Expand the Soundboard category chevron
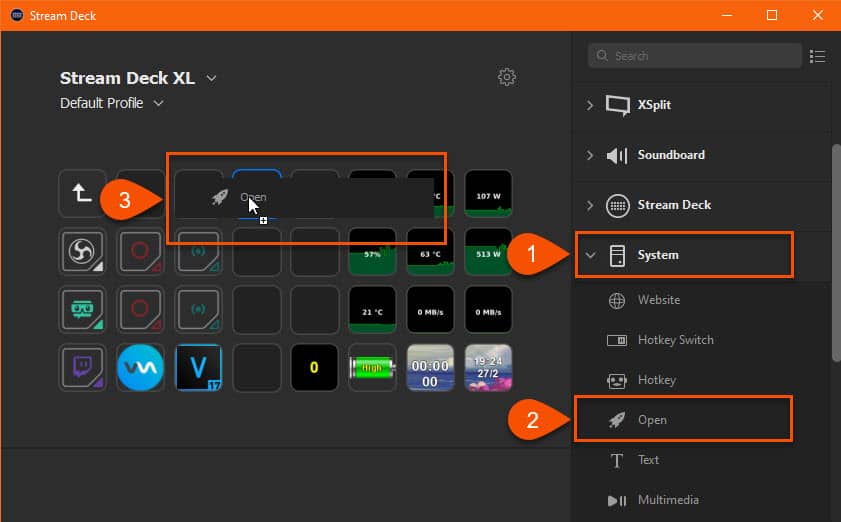The height and width of the screenshot is (522, 841). [x=590, y=155]
